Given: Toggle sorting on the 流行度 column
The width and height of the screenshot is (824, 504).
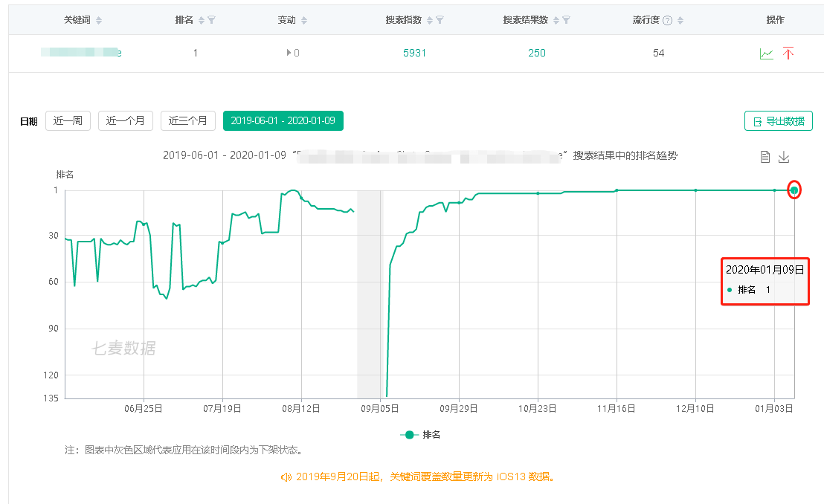Looking at the screenshot, I should point(680,19).
